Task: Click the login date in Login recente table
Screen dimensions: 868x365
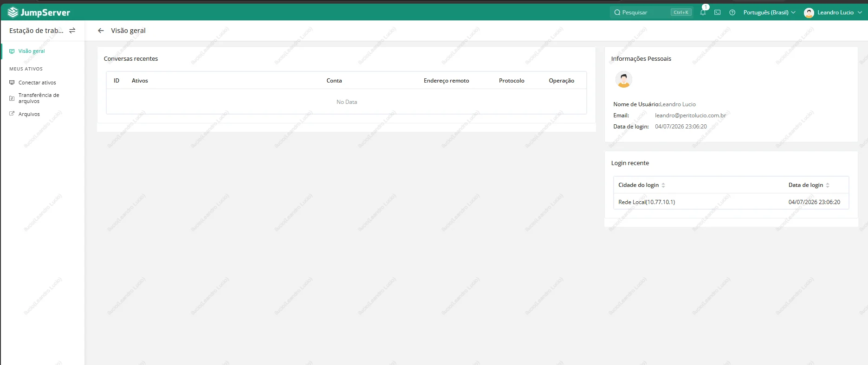Action: [814, 202]
